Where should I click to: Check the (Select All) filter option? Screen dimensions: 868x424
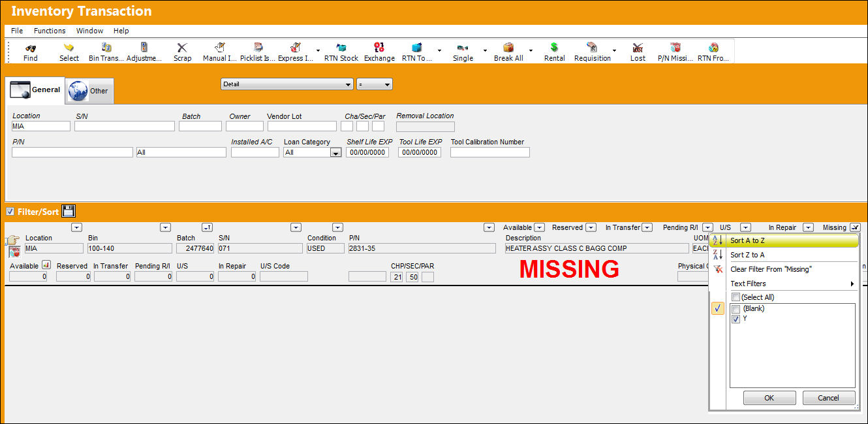[x=736, y=297]
